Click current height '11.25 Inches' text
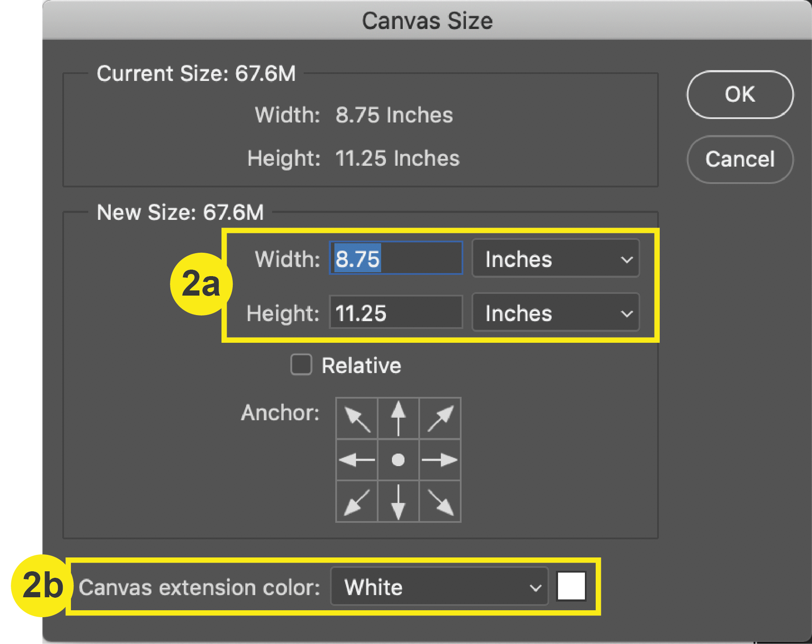 [397, 158]
